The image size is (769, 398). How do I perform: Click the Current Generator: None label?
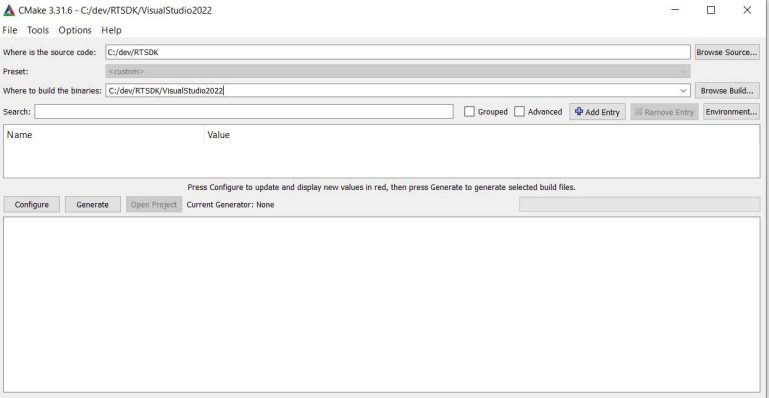tap(231, 205)
